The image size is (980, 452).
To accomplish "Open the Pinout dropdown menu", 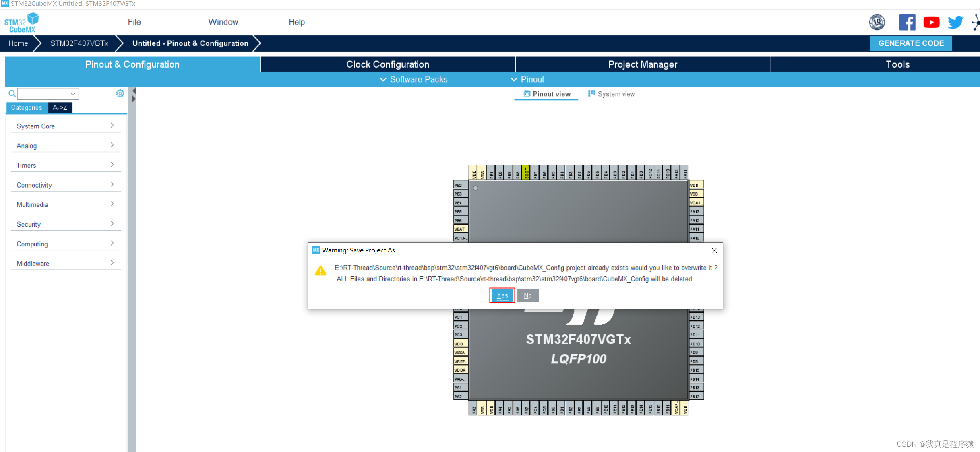I will [x=527, y=79].
